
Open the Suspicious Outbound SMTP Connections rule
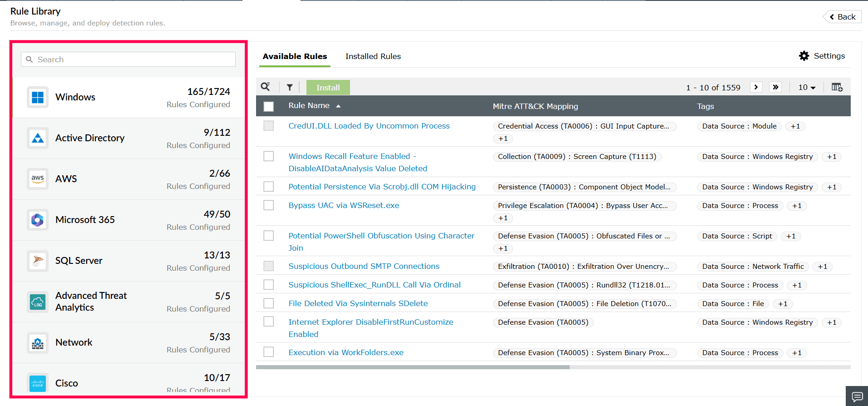tap(364, 266)
